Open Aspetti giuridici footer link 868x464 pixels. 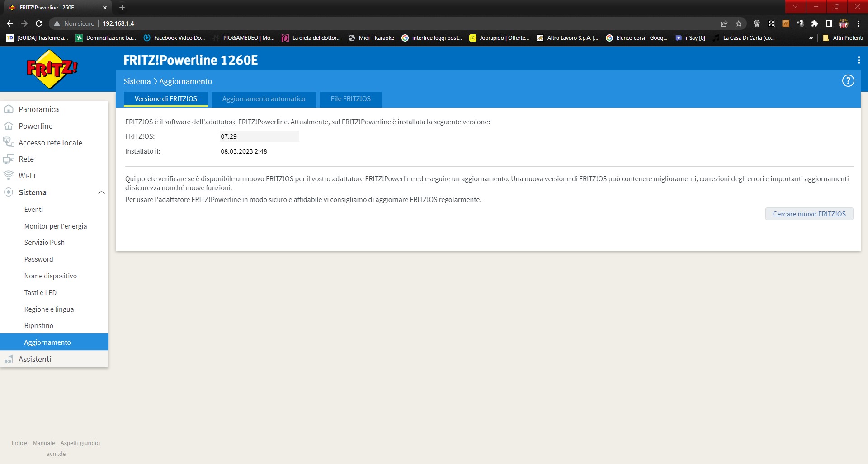pyautogui.click(x=80, y=443)
